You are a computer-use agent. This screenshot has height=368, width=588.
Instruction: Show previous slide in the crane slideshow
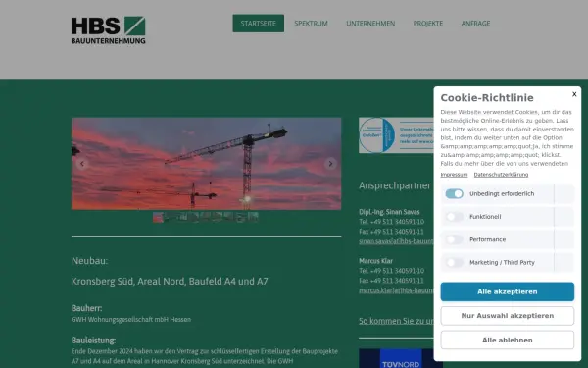tap(82, 164)
